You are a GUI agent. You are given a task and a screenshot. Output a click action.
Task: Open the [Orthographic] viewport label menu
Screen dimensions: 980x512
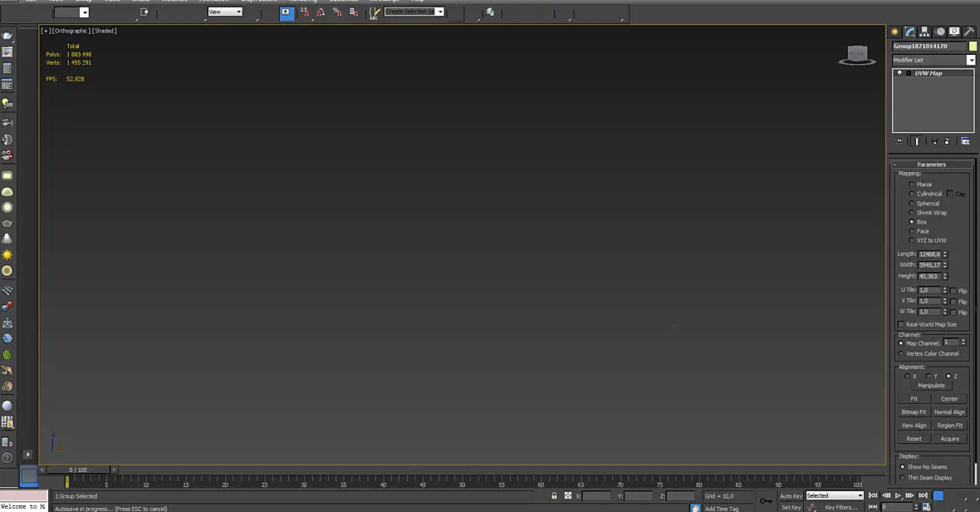coord(71,31)
